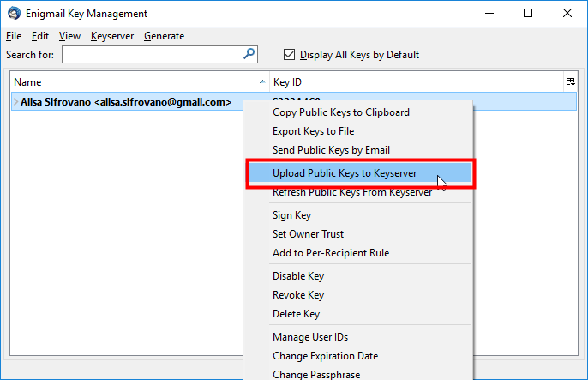
Task: Open the View menu
Action: click(69, 36)
